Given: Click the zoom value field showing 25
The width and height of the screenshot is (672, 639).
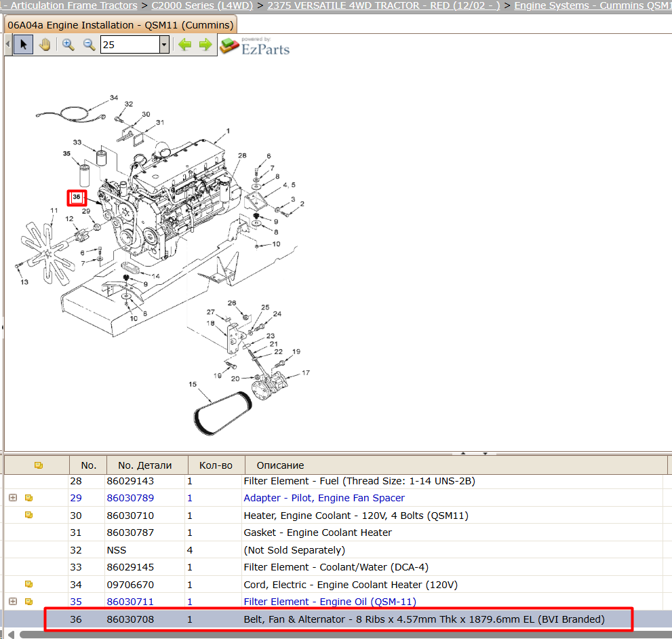Looking at the screenshot, I should [130, 45].
